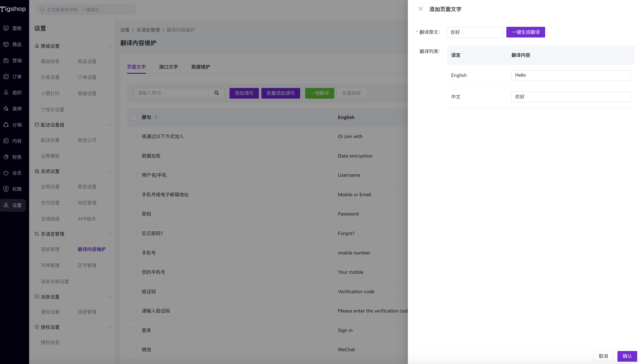The width and height of the screenshot is (638, 364).
Task: Click the 面板 dashboard icon in sidebar
Action: (6, 28)
